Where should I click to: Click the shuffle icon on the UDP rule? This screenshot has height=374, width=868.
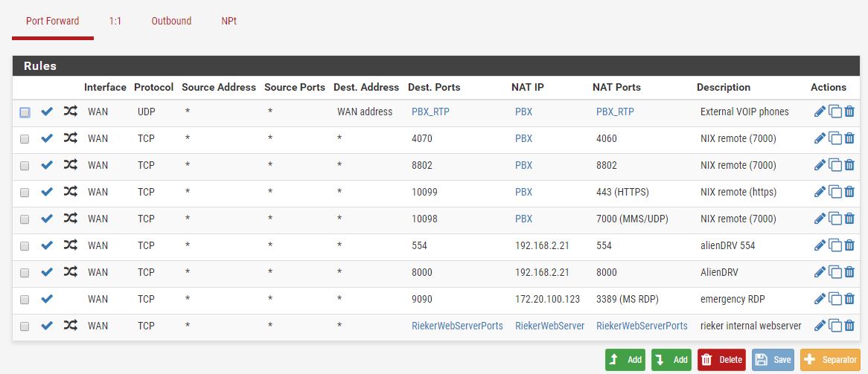[70, 112]
